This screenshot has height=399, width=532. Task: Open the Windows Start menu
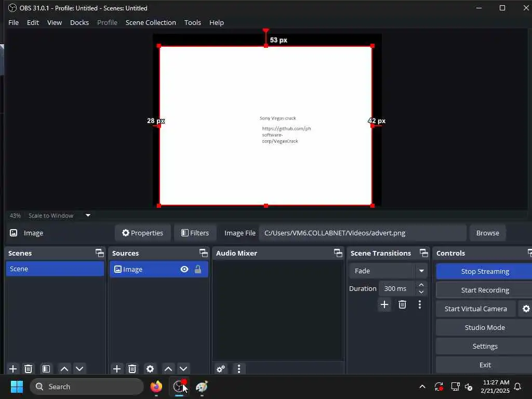click(x=17, y=387)
